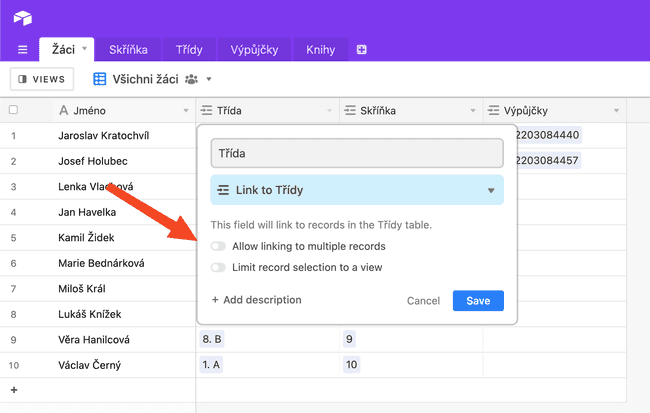
Task: Click the Výpůjčky column linked-record icon
Action: 493,110
